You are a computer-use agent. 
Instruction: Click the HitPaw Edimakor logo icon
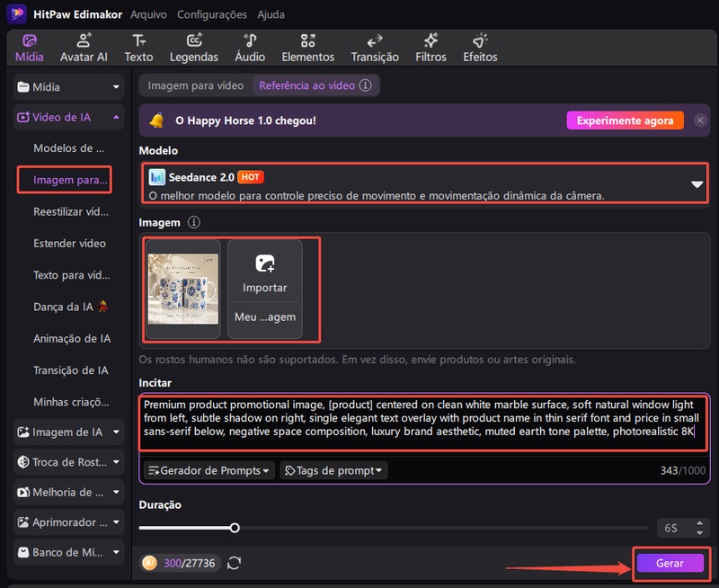pyautogui.click(x=16, y=13)
